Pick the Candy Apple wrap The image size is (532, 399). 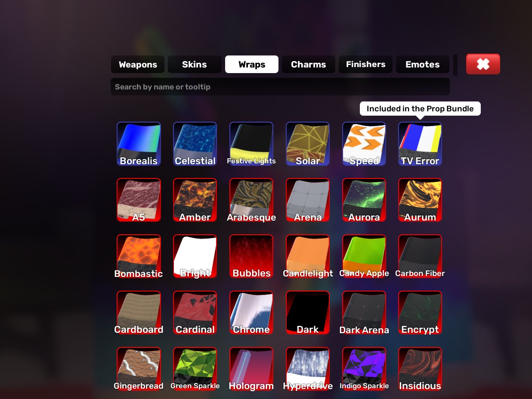tap(364, 257)
